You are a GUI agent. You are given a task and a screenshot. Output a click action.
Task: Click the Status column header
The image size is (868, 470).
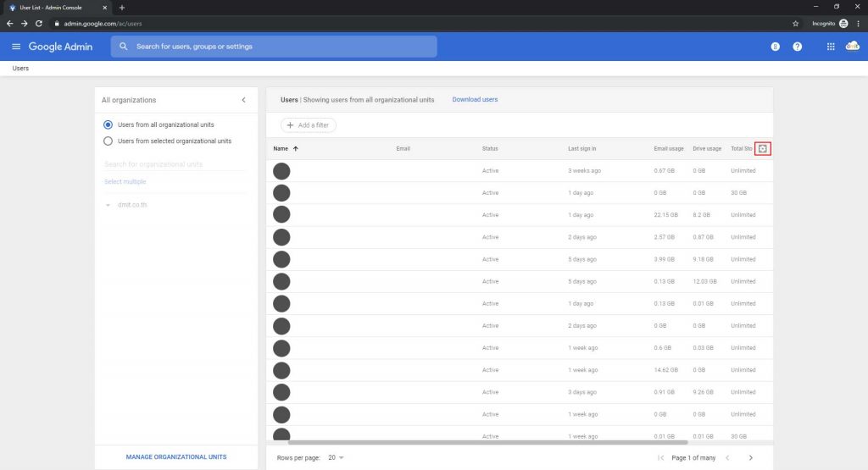(490, 148)
